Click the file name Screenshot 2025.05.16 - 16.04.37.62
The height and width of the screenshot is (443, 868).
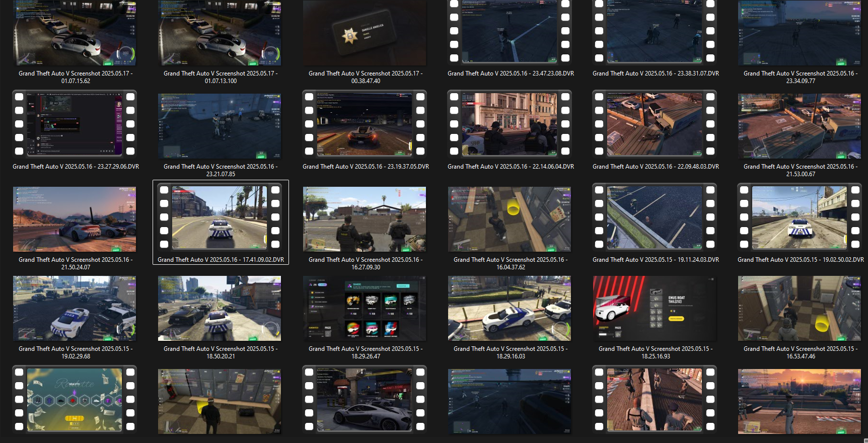511,263
